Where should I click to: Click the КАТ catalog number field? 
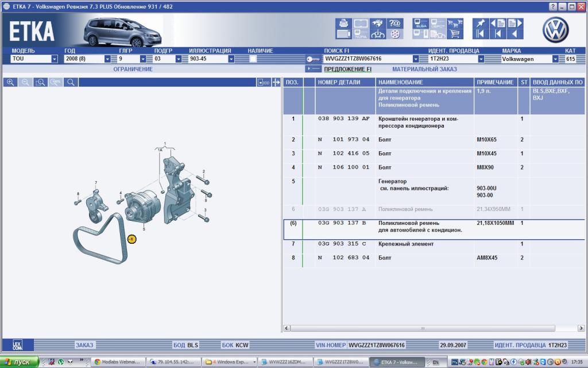pyautogui.click(x=571, y=59)
